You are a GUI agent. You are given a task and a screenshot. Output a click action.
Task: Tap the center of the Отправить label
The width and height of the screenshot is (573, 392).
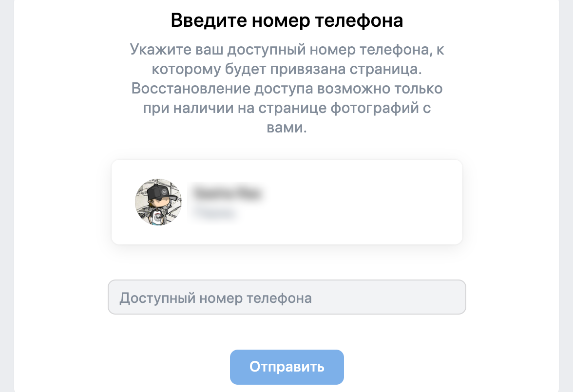tap(286, 367)
